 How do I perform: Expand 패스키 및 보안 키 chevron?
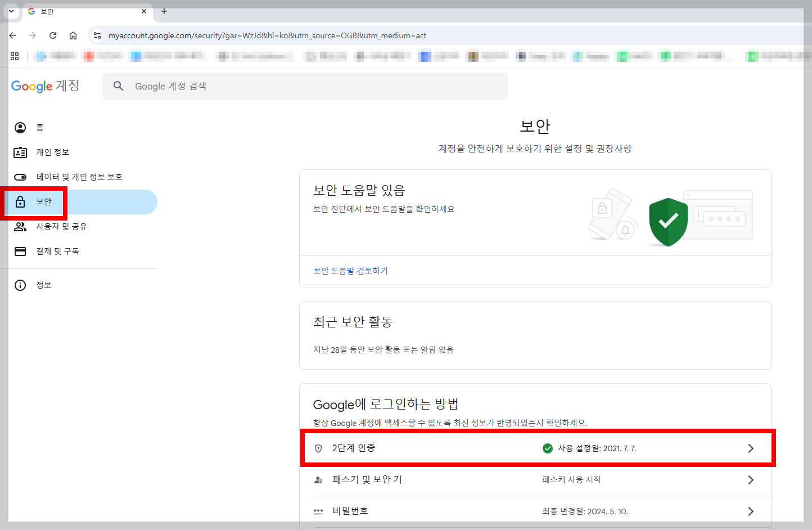(x=751, y=480)
